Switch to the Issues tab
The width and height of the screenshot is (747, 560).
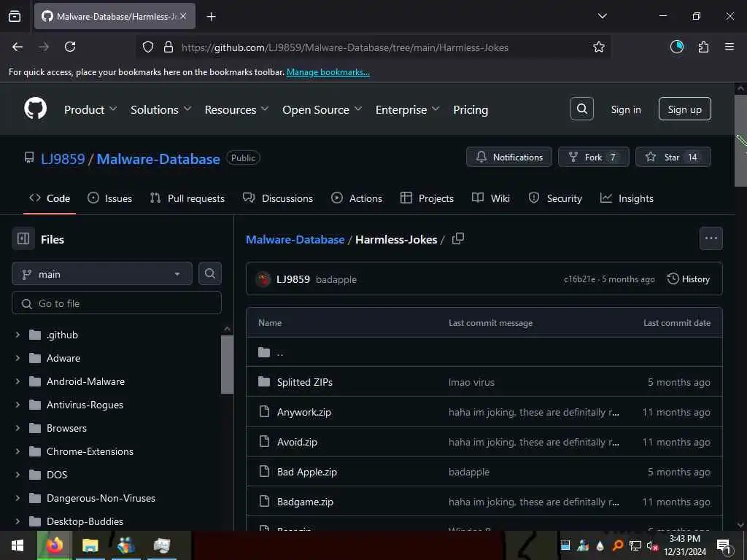coord(109,198)
